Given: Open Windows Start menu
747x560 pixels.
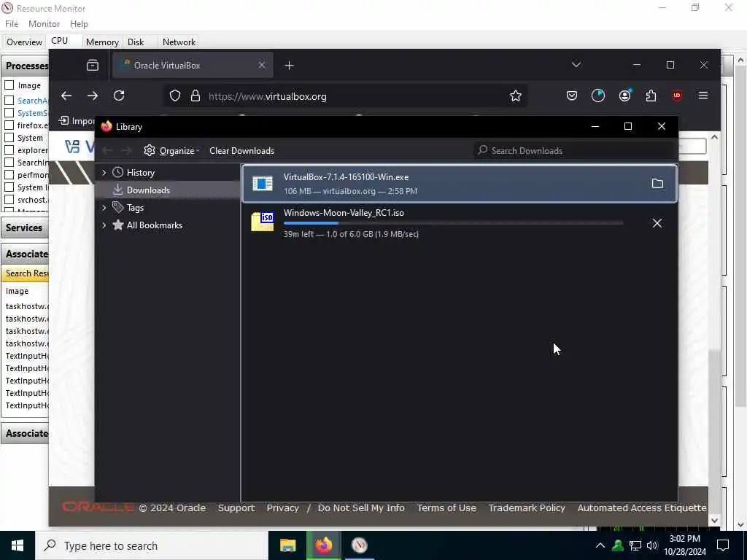Looking at the screenshot, I should point(18,545).
